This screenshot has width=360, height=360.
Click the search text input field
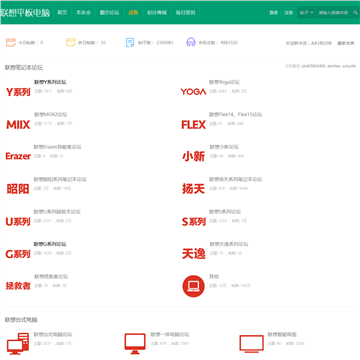(334, 13)
